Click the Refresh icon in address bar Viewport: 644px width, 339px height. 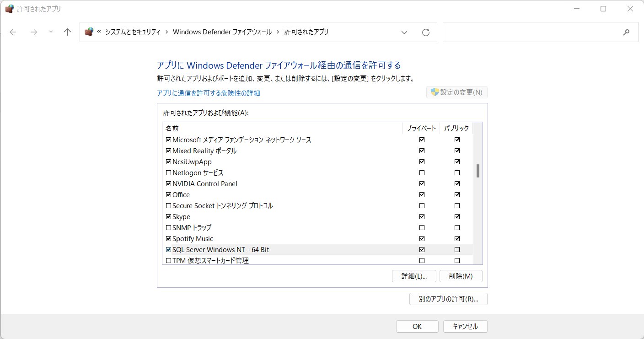[x=426, y=32]
